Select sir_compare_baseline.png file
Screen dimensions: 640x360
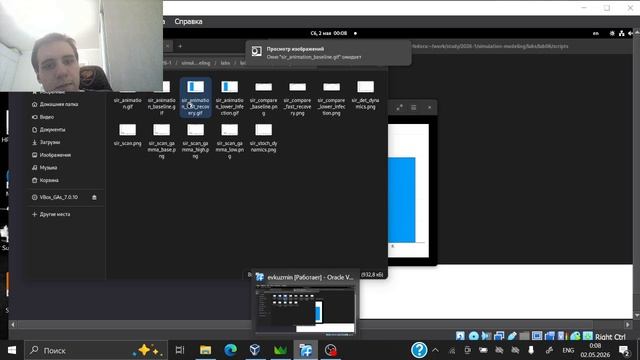coord(263,97)
